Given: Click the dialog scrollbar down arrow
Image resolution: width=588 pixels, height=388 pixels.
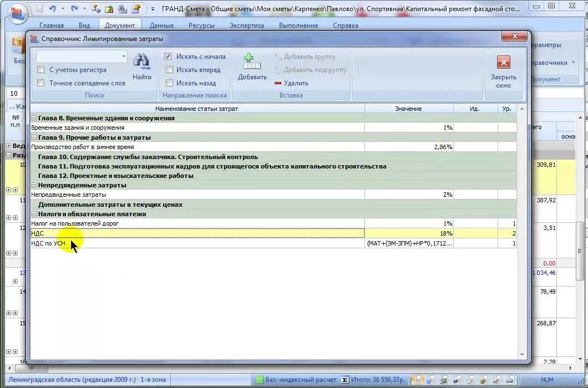Looking at the screenshot, I should click(521, 355).
